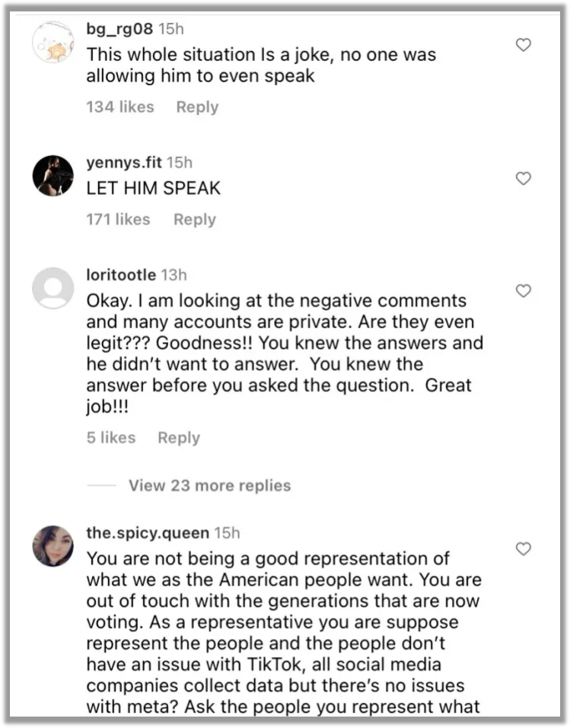Open the.spicy.queen username link
570x728 pixels.
tap(148, 533)
